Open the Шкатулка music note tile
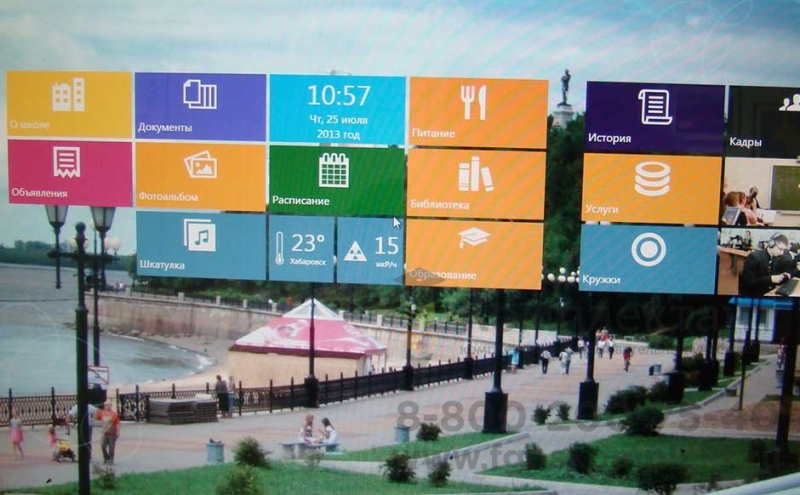 click(x=200, y=244)
